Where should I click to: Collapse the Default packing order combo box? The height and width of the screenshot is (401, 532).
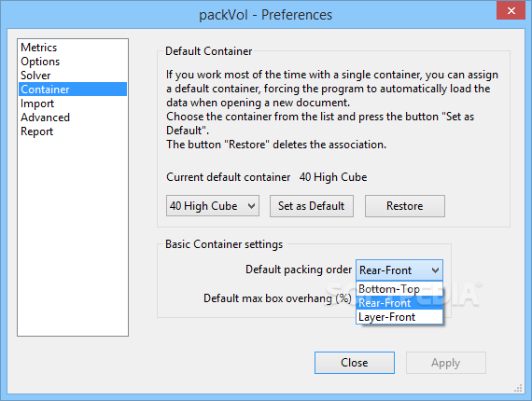point(399,270)
